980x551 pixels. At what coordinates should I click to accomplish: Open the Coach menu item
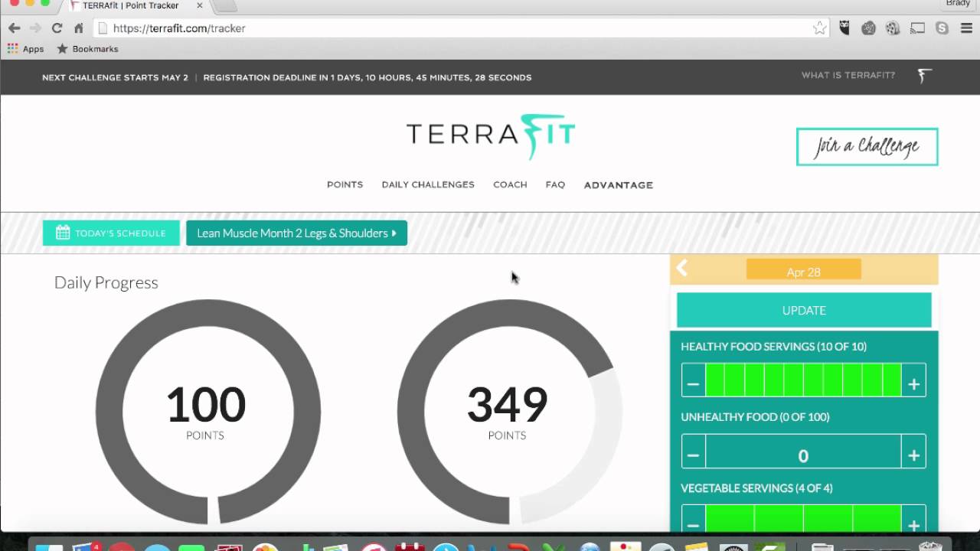point(510,184)
